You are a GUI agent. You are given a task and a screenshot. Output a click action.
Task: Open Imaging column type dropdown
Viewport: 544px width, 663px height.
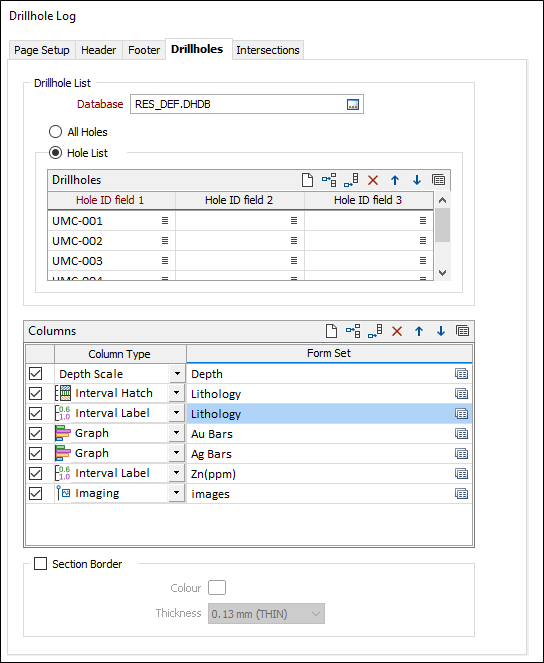(x=177, y=493)
